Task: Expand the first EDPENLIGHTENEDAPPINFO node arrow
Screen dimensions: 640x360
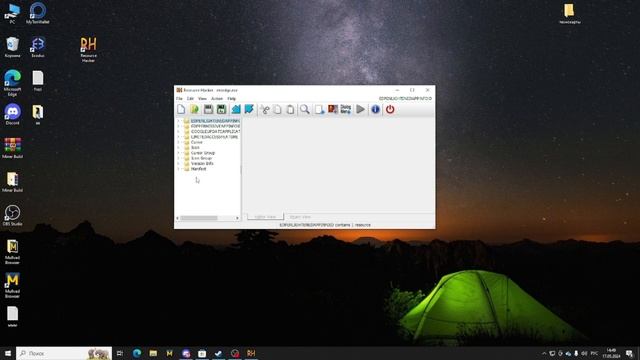Action: pos(178,121)
